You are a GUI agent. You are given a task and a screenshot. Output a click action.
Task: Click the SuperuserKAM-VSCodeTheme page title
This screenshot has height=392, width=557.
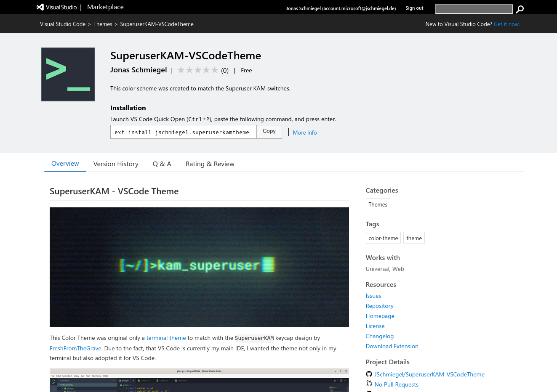tap(186, 56)
